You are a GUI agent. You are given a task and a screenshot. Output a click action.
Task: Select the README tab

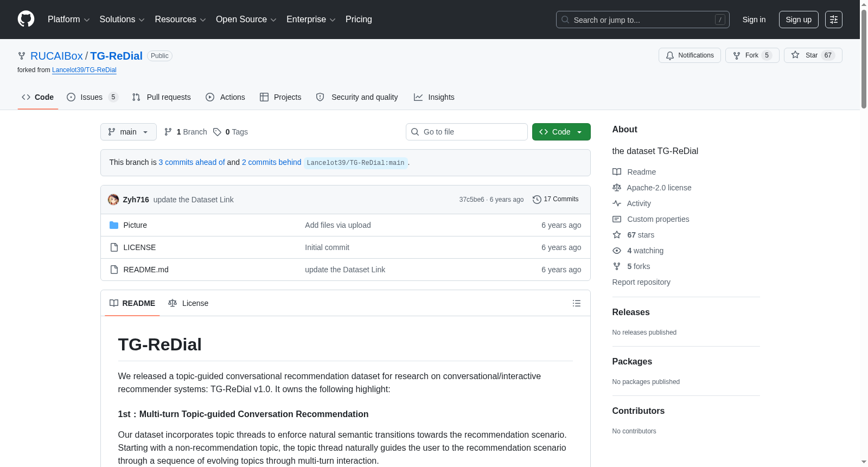pos(132,303)
